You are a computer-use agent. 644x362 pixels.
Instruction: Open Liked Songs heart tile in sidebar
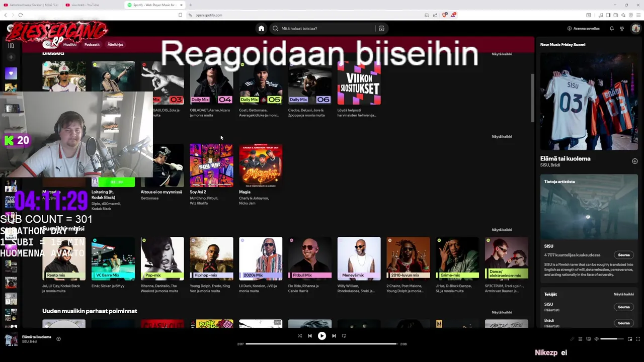tap(11, 73)
